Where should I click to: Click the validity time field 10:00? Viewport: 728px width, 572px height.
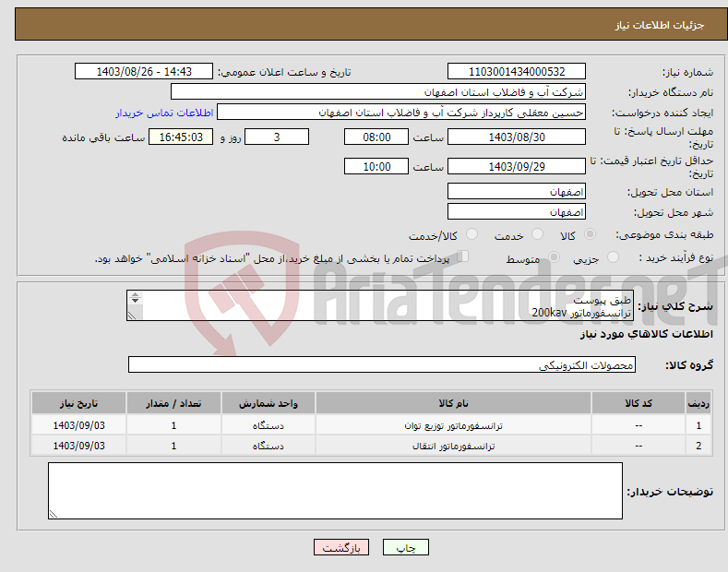pyautogui.click(x=376, y=166)
